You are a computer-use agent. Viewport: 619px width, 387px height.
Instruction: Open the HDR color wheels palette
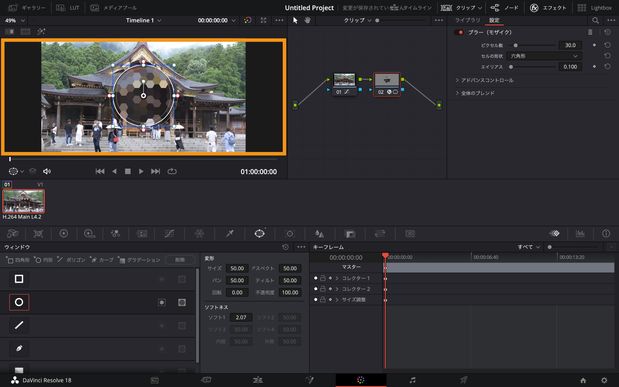pos(90,234)
